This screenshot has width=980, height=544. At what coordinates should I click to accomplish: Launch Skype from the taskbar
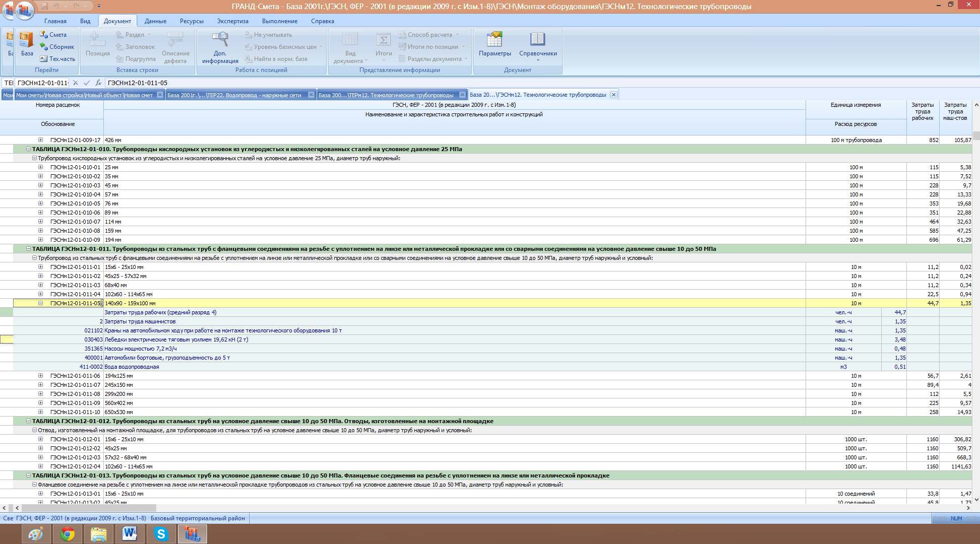(x=161, y=534)
